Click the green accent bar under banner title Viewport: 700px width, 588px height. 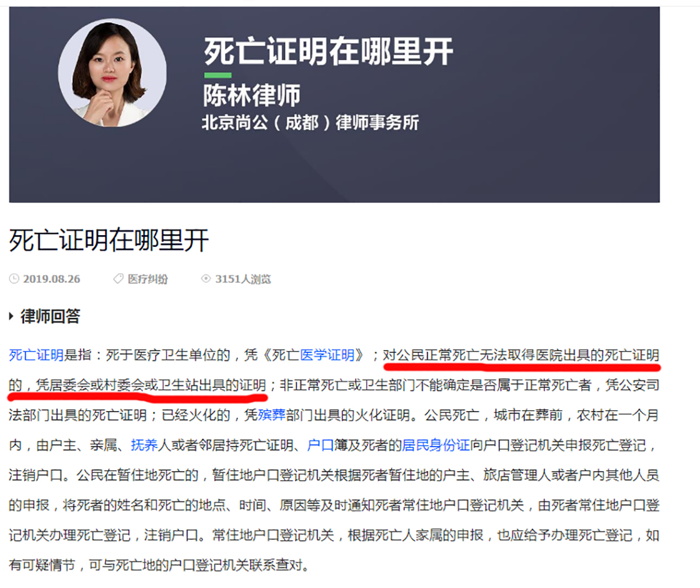[x=217, y=75]
